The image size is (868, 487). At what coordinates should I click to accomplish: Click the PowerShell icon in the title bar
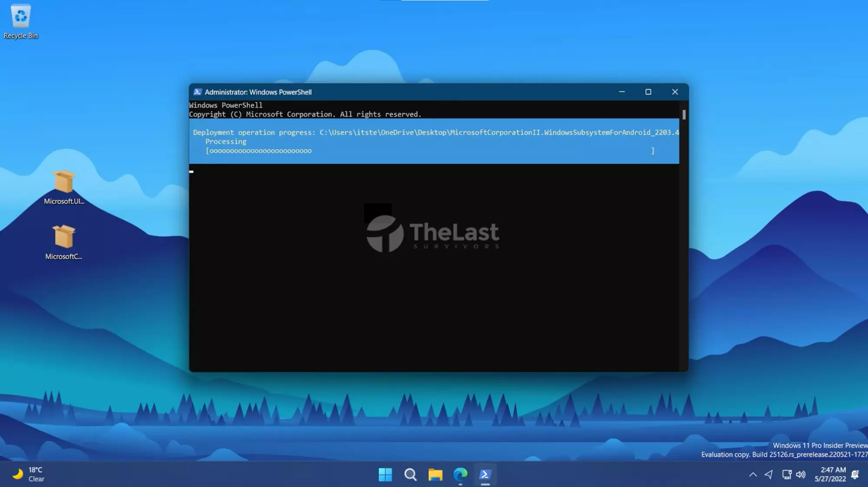(x=197, y=92)
